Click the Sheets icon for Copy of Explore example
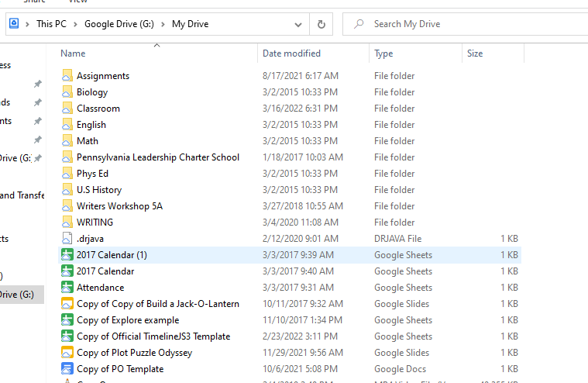Image resolution: width=588 pixels, height=383 pixels. (67, 319)
